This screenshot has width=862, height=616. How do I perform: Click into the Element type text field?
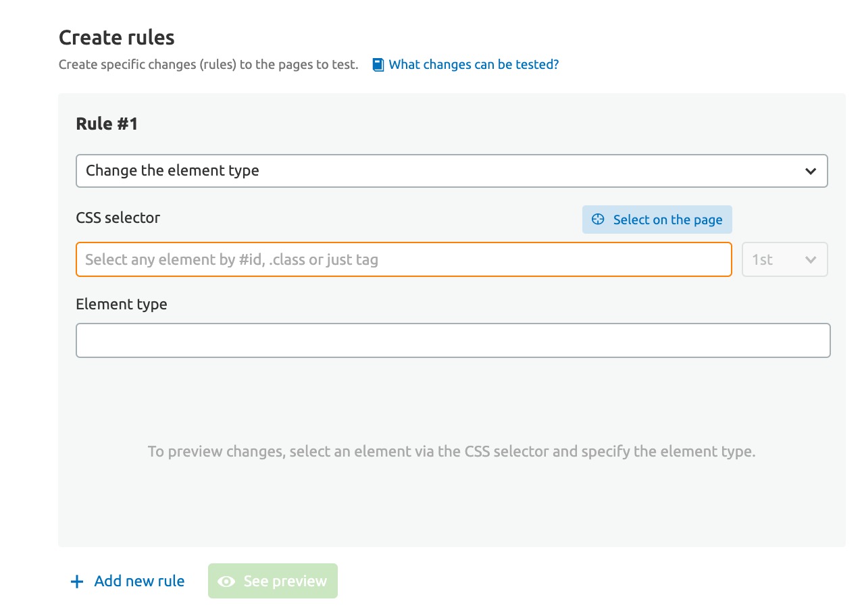[453, 340]
